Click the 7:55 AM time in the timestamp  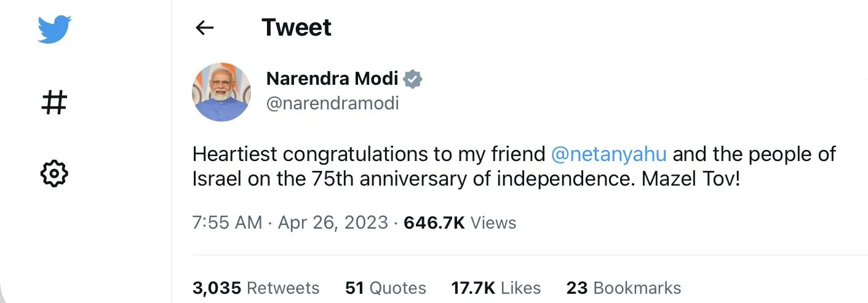tap(227, 222)
